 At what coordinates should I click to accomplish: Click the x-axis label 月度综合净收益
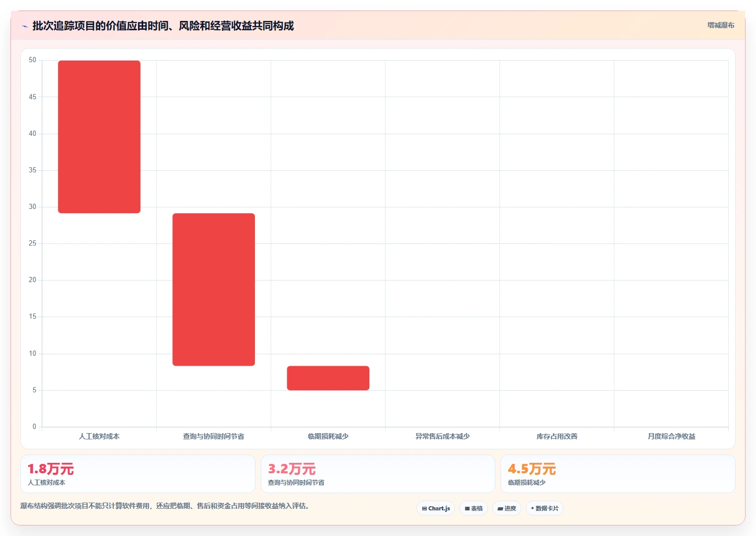pyautogui.click(x=671, y=436)
